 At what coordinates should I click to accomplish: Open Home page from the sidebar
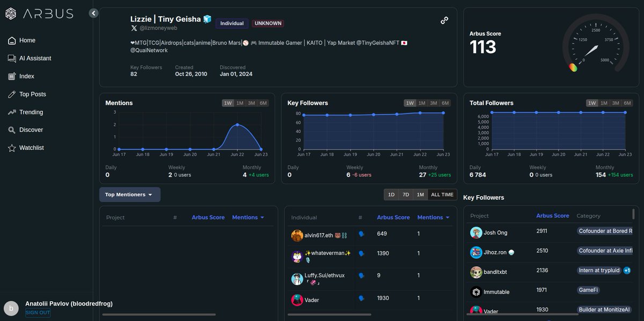[x=27, y=40]
